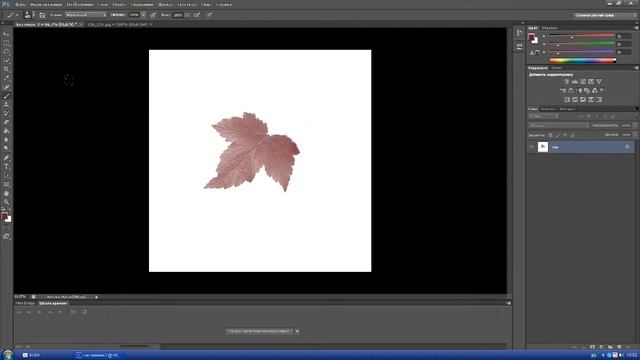Switch to the Mini Bridge tab

[x=25, y=303]
